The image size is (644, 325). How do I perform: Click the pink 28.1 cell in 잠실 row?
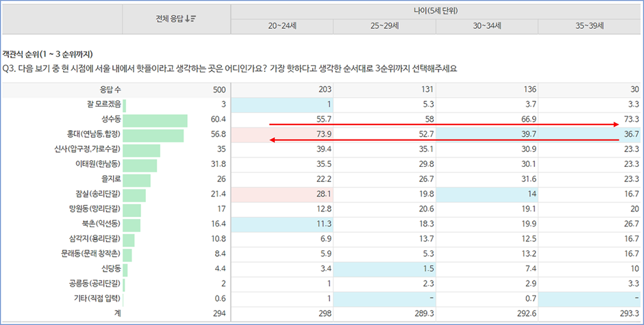[x=282, y=194]
